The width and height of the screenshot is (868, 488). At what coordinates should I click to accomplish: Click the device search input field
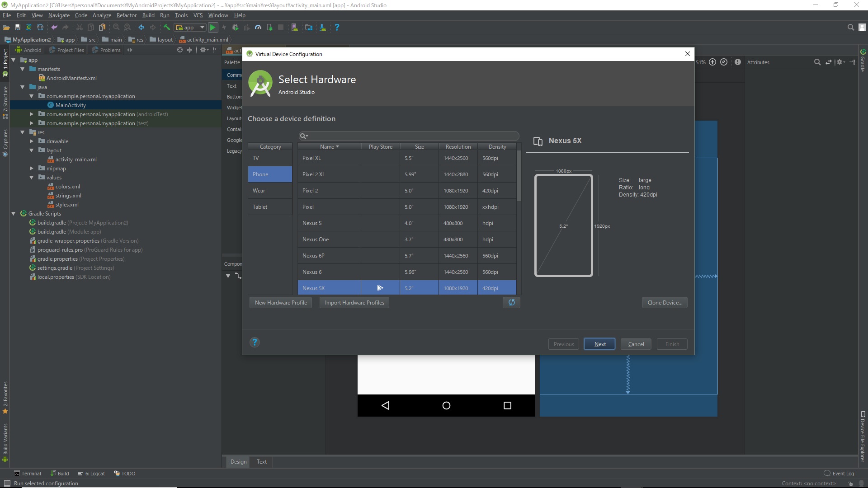point(409,136)
